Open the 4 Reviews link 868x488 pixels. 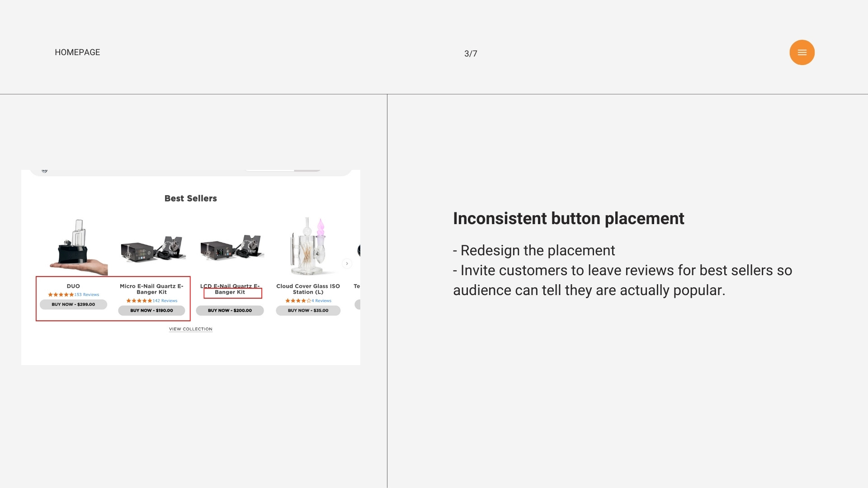pyautogui.click(x=321, y=301)
